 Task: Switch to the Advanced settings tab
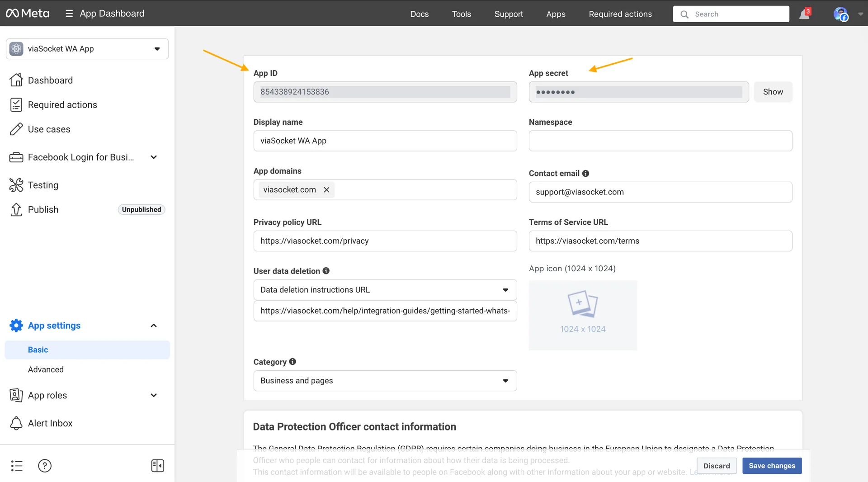coord(46,369)
